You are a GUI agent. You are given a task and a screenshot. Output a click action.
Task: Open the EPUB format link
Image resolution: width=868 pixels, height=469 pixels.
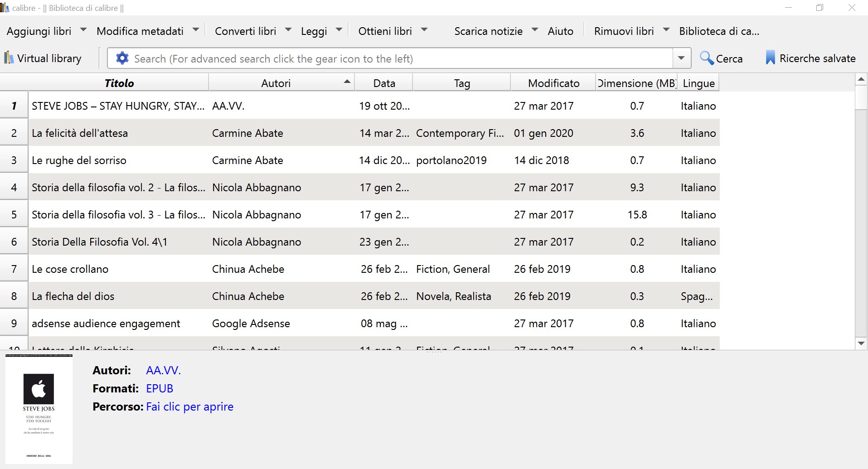pyautogui.click(x=160, y=388)
